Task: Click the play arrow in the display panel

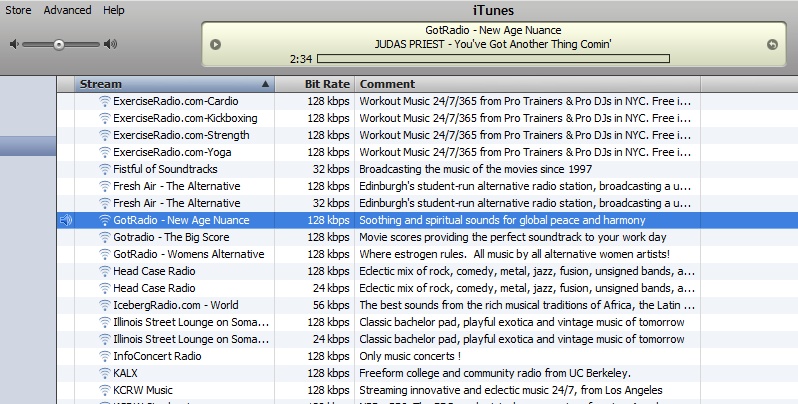Action: click(x=215, y=44)
